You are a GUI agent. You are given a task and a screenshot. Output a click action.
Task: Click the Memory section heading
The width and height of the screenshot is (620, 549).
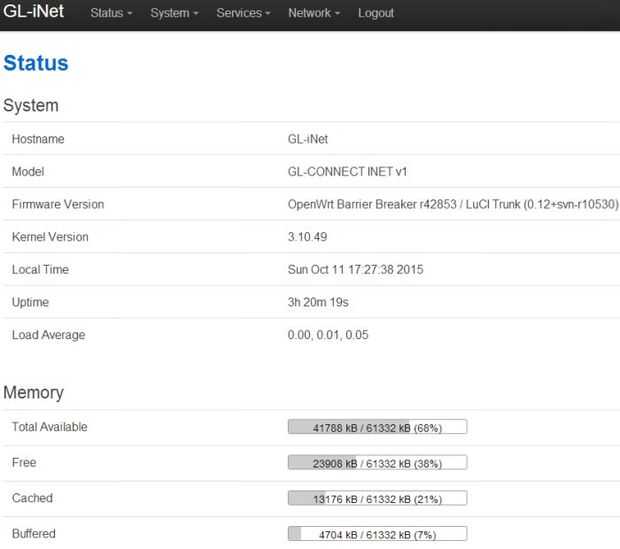click(34, 393)
